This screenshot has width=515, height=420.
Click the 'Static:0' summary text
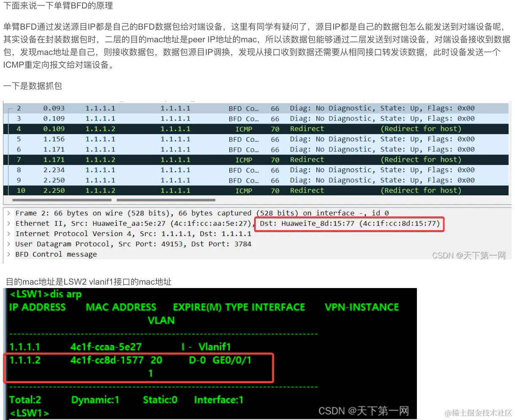click(160, 400)
